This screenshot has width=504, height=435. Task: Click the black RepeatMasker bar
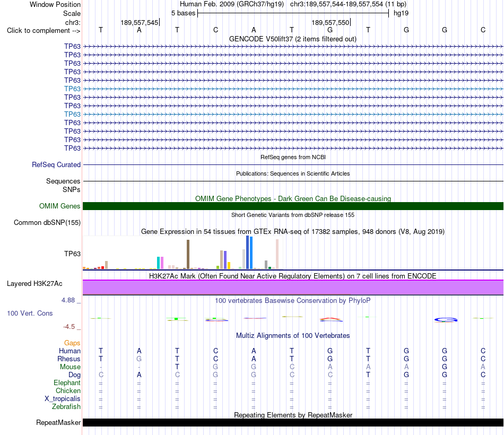(x=293, y=422)
